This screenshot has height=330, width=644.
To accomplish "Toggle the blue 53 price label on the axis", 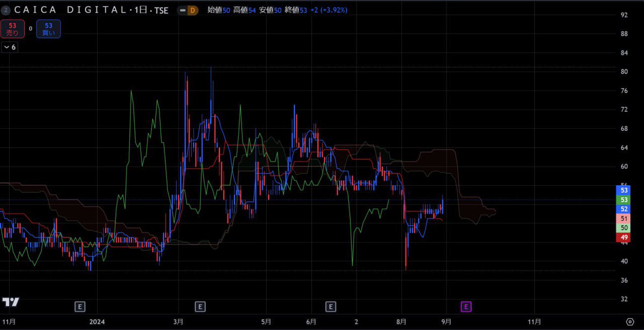I will (x=623, y=190).
